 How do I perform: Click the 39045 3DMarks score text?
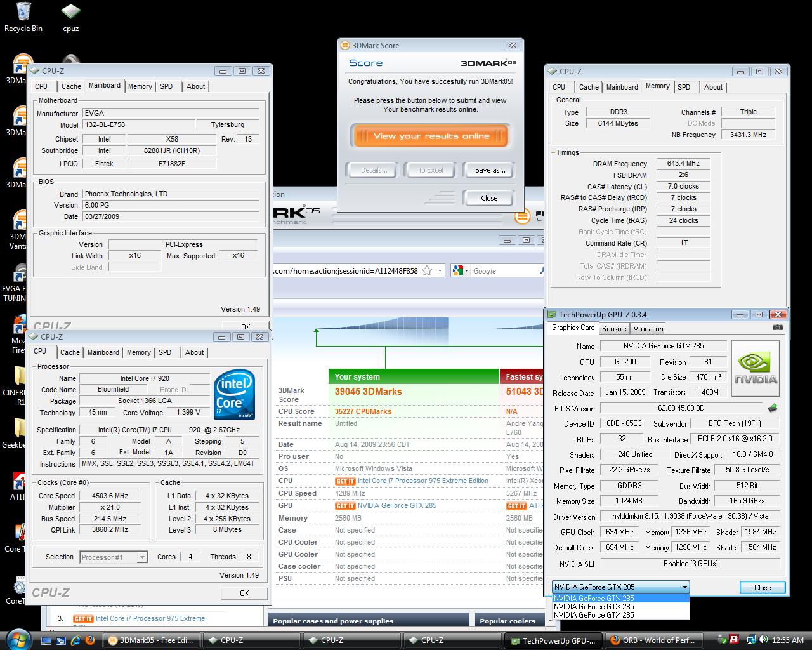(x=368, y=392)
